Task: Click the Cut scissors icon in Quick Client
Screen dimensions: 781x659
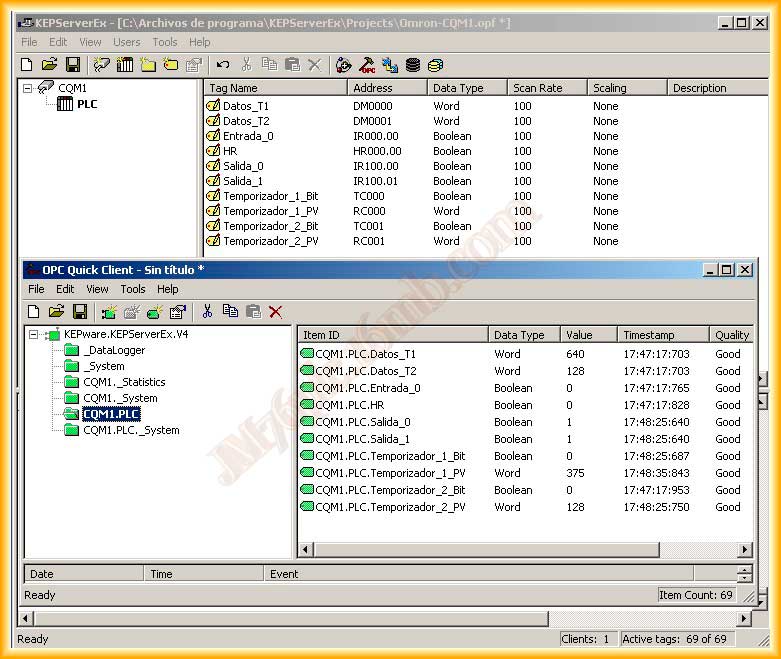Action: [207, 312]
